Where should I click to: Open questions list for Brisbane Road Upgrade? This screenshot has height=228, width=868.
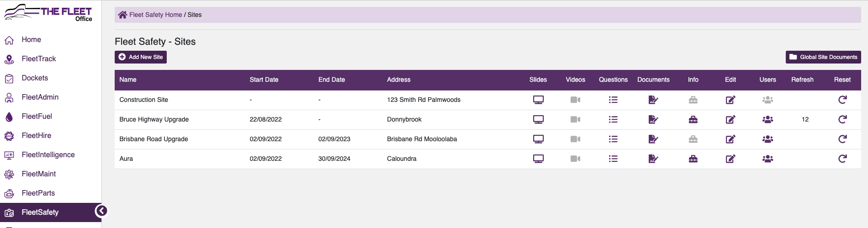pos(613,139)
